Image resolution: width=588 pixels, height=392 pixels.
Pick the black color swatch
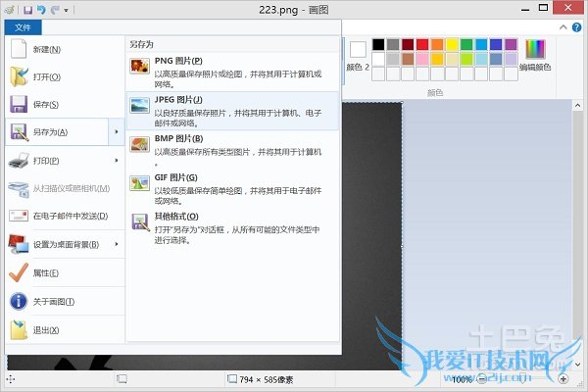tap(378, 44)
